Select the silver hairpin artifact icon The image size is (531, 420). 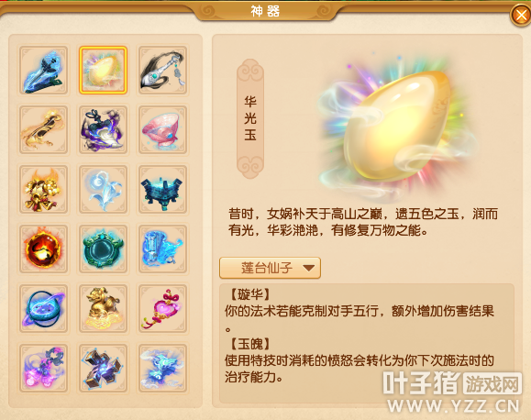(x=162, y=71)
